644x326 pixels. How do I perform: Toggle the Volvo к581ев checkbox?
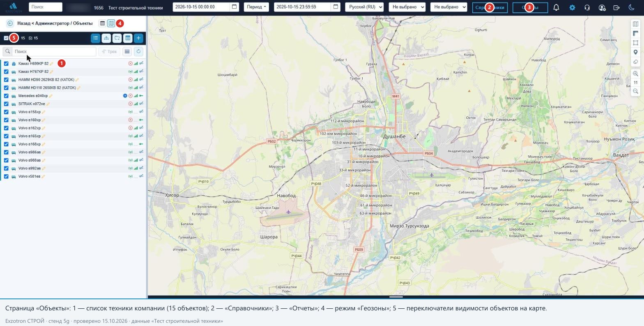click(x=6, y=176)
